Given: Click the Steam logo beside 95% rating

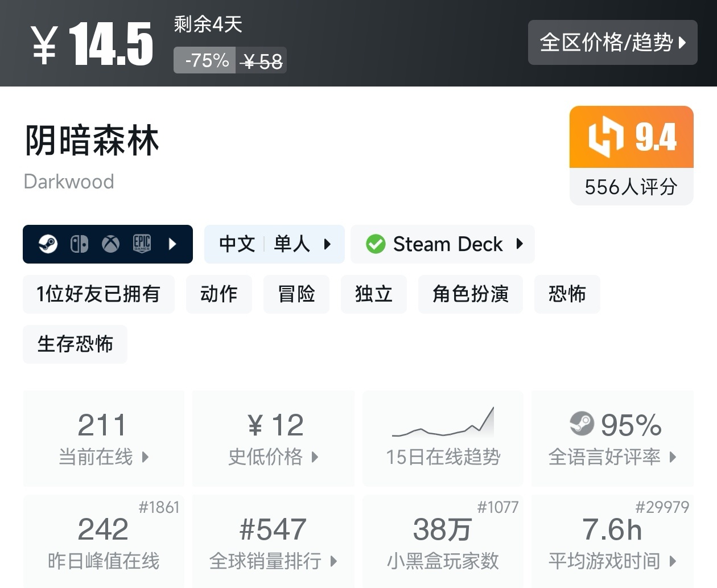Looking at the screenshot, I should (x=582, y=424).
